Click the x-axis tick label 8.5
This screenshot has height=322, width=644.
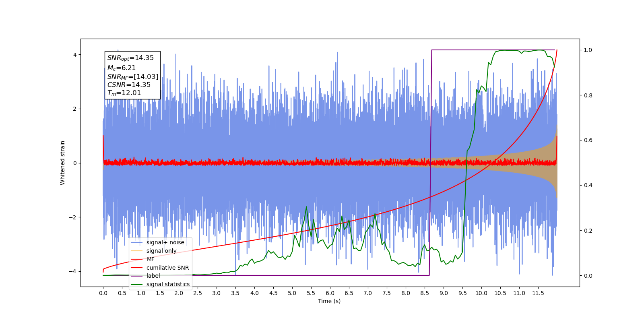425,293
